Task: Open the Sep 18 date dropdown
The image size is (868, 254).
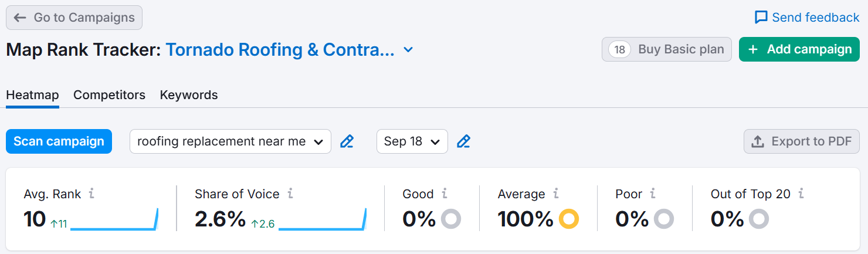Action: click(412, 141)
